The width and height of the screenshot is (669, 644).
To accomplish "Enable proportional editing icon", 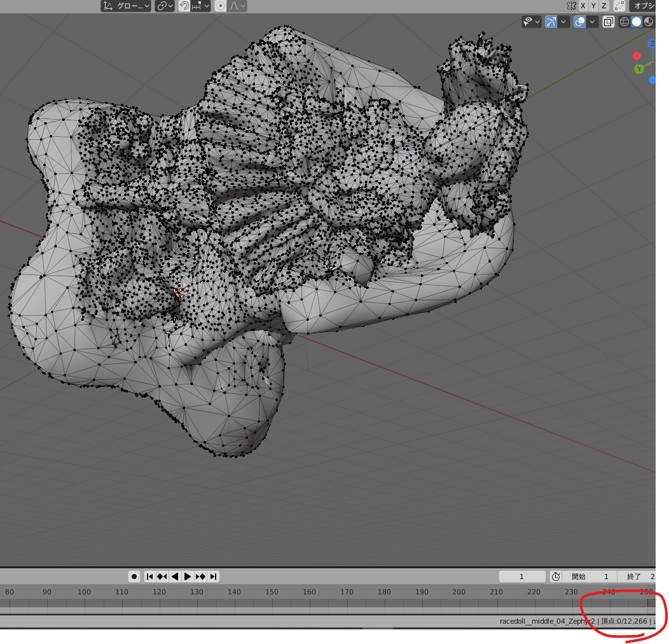I will pyautogui.click(x=221, y=6).
